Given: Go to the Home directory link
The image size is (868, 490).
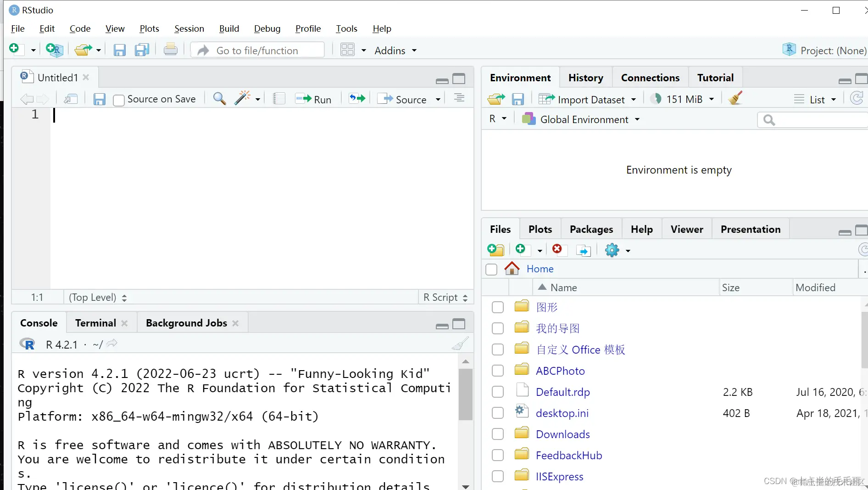Looking at the screenshot, I should (540, 269).
